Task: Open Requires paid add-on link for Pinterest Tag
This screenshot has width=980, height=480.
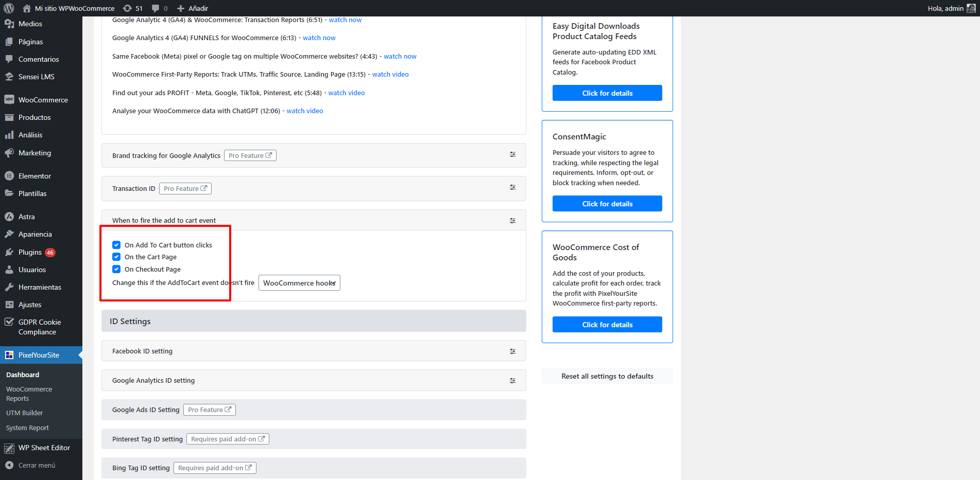Action: (x=228, y=439)
